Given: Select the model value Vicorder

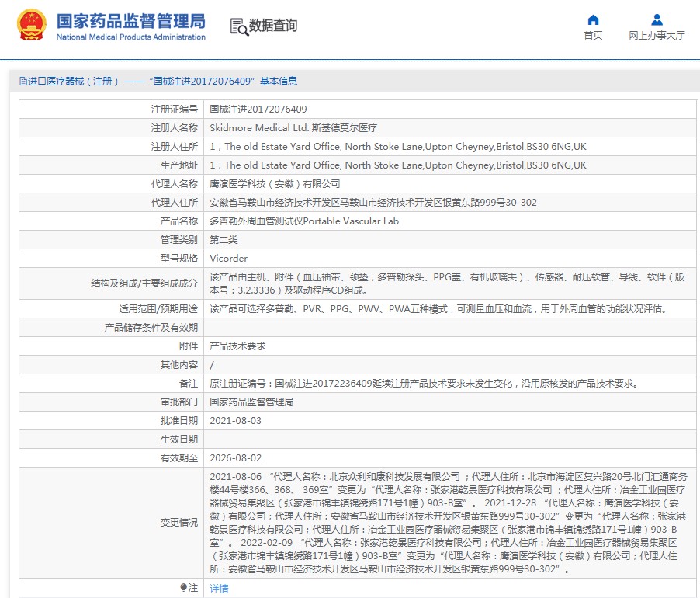Looking at the screenshot, I should coord(228,259).
